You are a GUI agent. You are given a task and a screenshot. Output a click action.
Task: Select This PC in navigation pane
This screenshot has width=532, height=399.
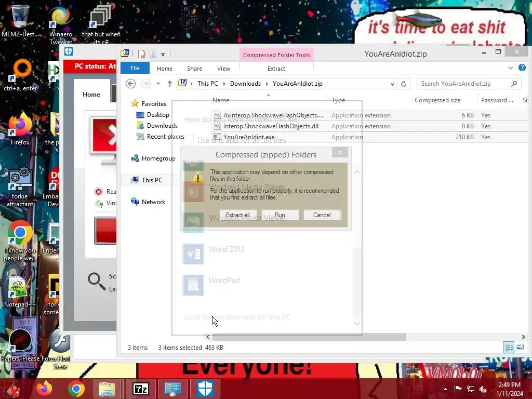(152, 180)
